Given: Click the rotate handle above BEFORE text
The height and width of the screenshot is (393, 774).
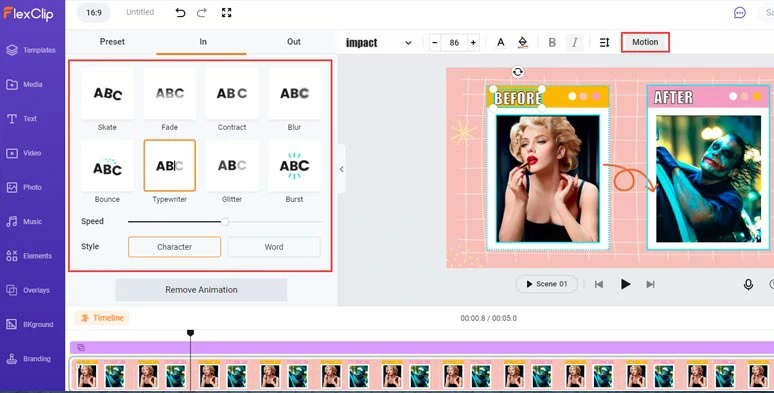Looking at the screenshot, I should point(517,72).
